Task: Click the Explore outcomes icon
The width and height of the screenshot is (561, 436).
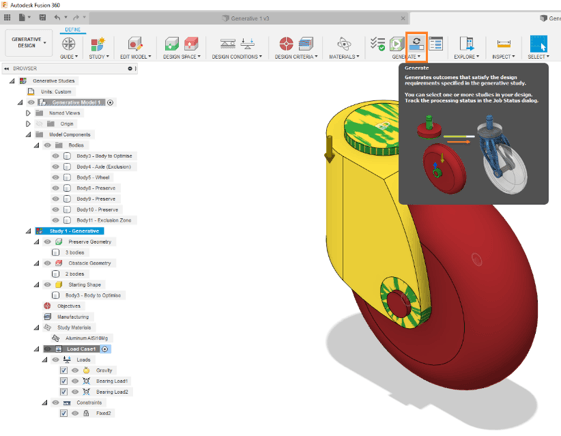Action: point(467,44)
